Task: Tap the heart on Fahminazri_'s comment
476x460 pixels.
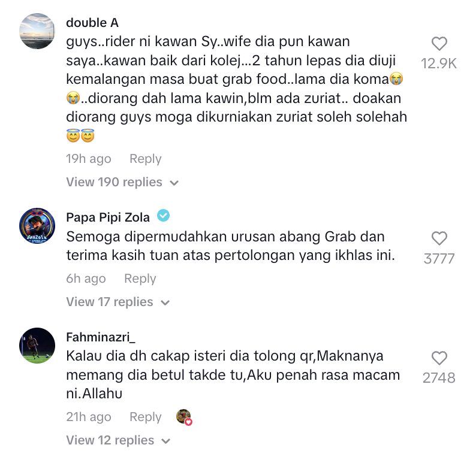Action: [439, 358]
